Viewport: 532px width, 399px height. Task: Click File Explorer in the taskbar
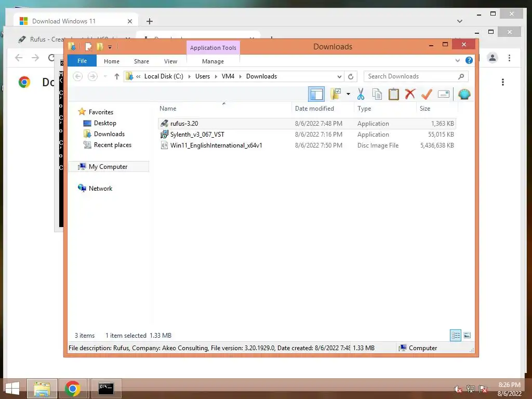[42, 389]
